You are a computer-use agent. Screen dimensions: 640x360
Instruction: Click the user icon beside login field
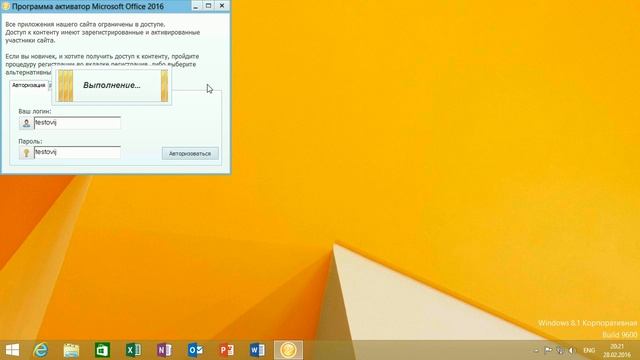tap(26, 123)
